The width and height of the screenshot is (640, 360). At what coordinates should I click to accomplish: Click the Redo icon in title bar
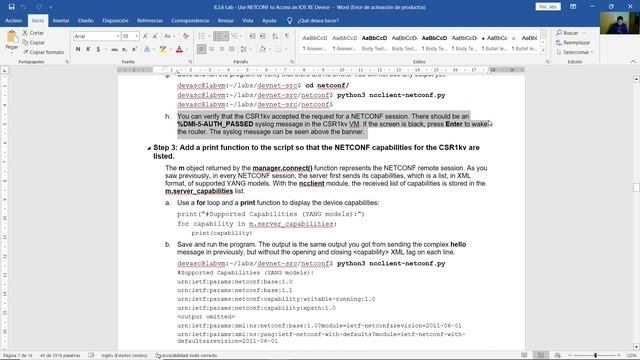pyautogui.click(x=39, y=7)
